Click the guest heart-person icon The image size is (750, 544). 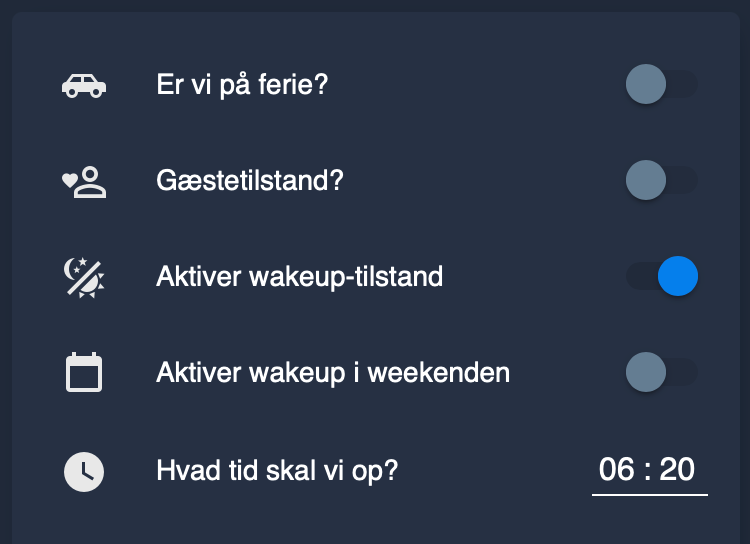point(84,181)
